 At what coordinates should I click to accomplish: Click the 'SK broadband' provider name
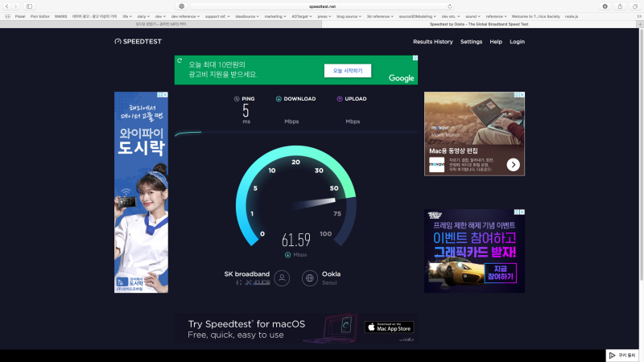coord(247,274)
